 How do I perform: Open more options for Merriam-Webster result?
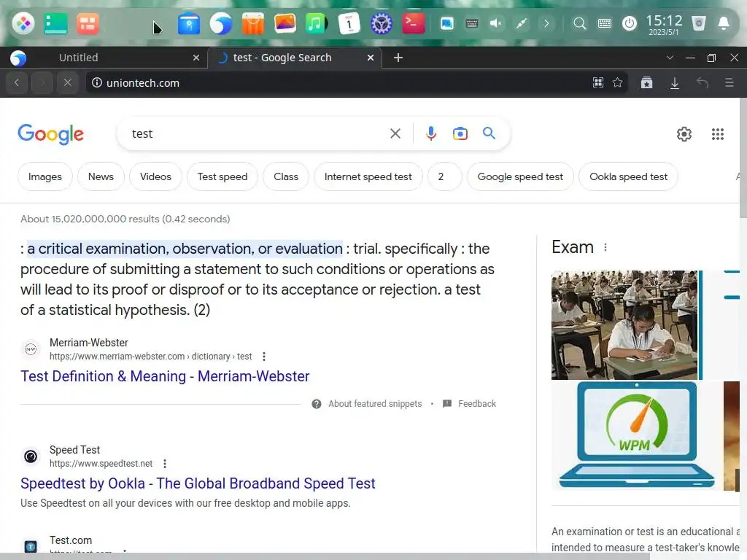pyautogui.click(x=264, y=357)
